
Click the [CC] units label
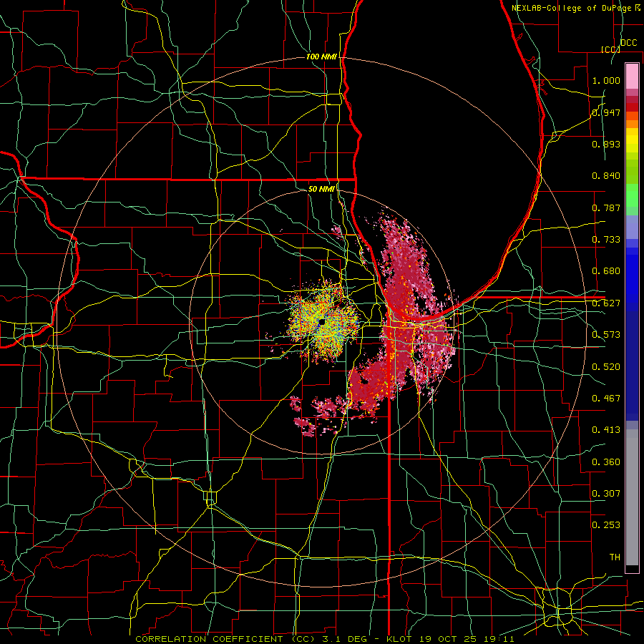(x=610, y=49)
